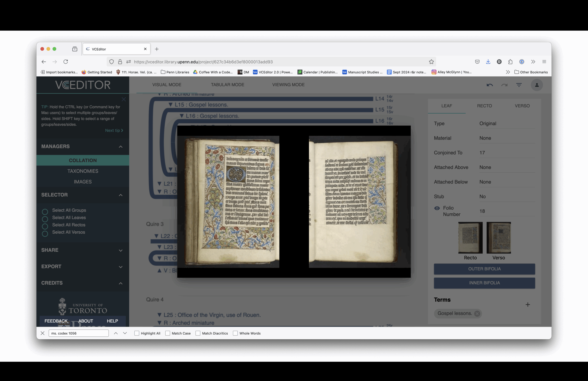Click the INNER BIFOLIA button
This screenshot has width=588, height=381.
(x=484, y=283)
